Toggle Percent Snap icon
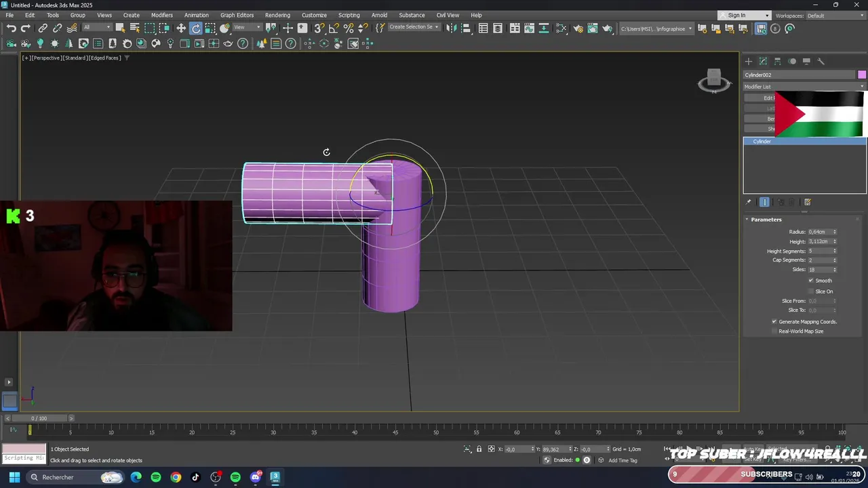 click(x=349, y=28)
